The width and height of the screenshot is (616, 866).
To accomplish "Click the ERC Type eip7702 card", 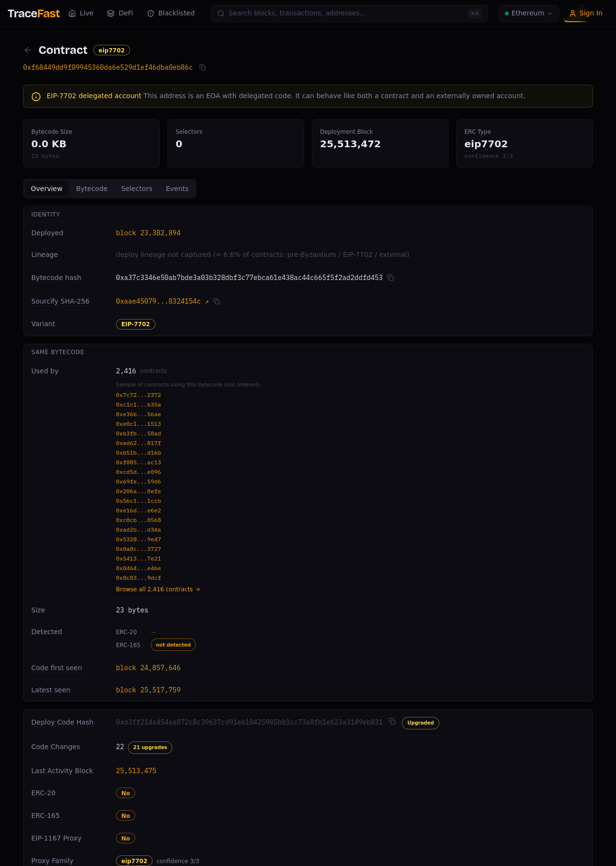I will [525, 143].
